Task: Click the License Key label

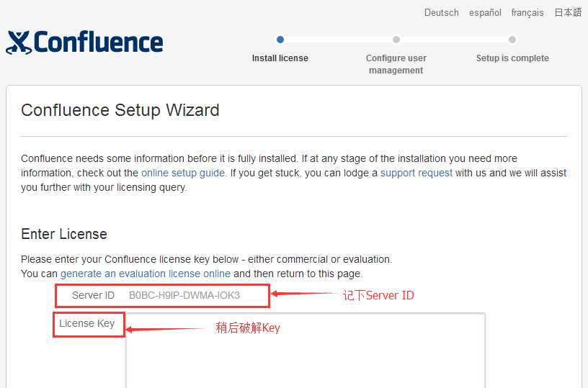Action: [86, 324]
